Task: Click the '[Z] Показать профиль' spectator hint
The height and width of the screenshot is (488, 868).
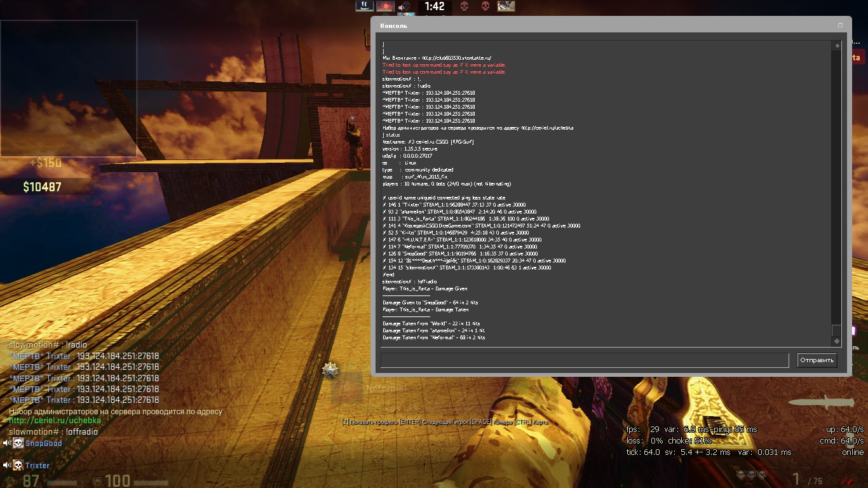Action: click(x=370, y=422)
